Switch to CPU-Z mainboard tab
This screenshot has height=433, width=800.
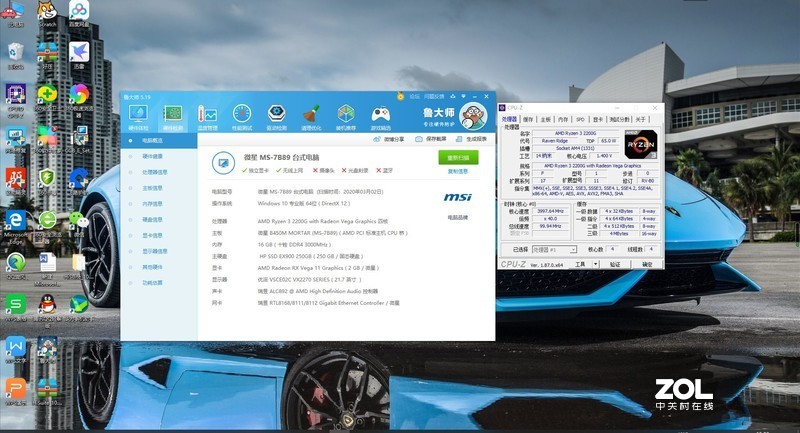[x=545, y=119]
